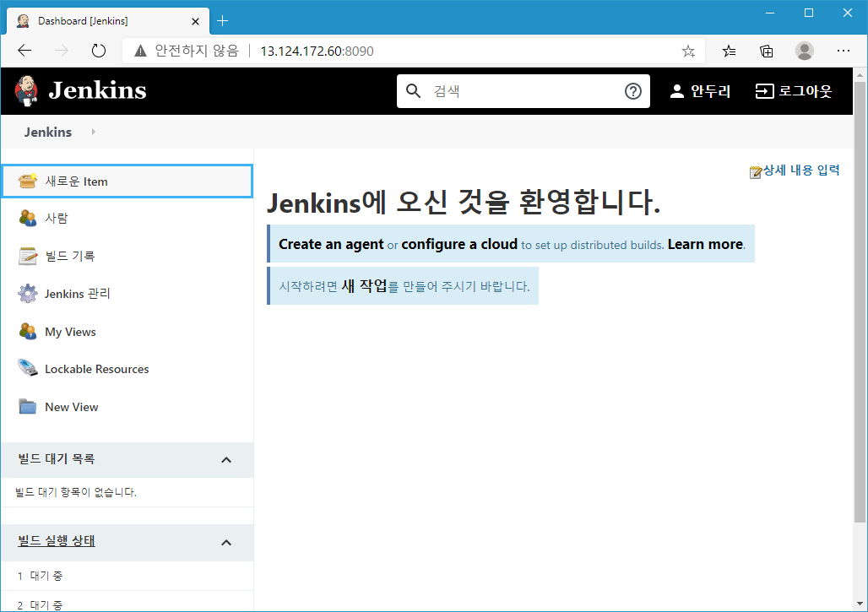
Task: Click browser back arrow button
Action: pos(24,51)
